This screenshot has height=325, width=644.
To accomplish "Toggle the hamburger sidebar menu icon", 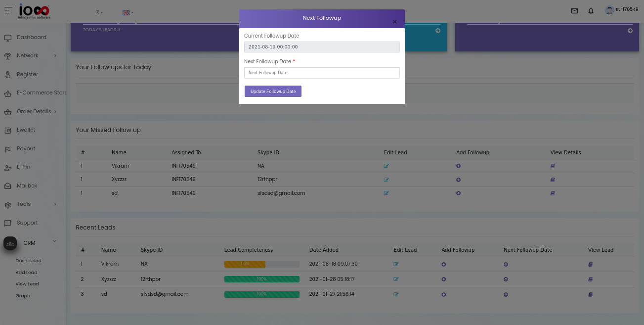I will click(x=8, y=10).
